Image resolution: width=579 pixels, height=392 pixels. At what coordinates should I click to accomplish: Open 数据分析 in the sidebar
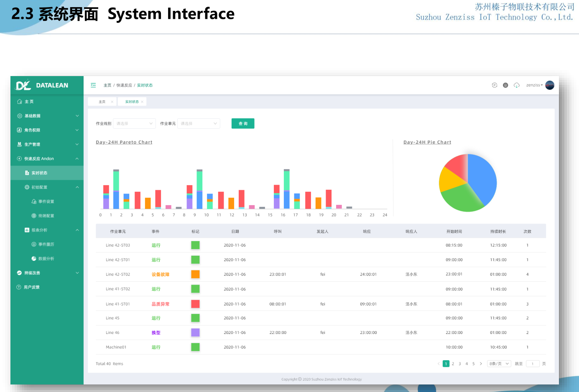tap(47, 259)
